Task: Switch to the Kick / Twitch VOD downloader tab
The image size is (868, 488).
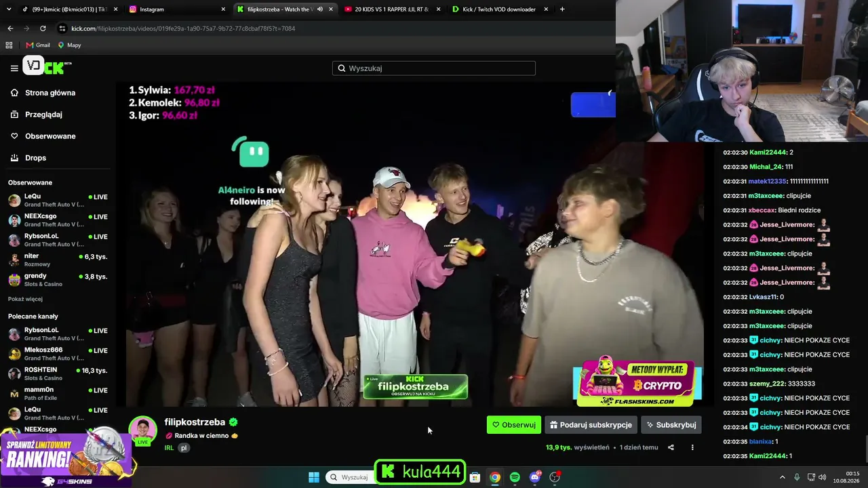Action: 500,9
